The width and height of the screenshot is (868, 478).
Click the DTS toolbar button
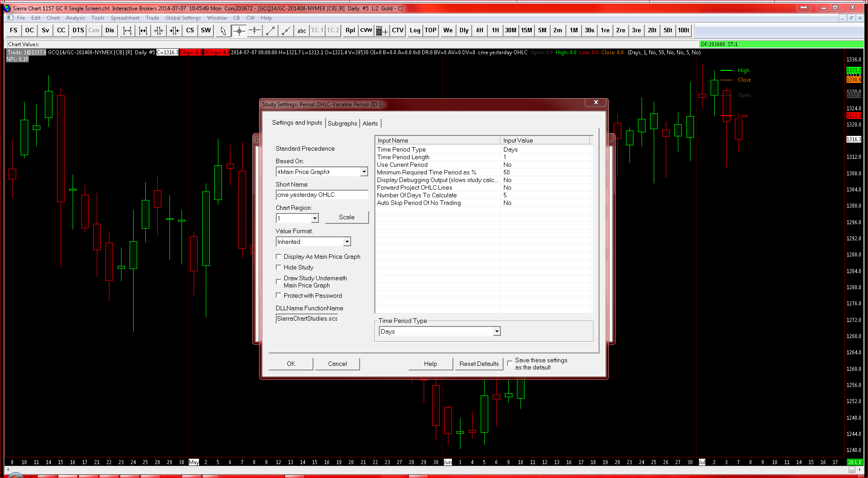[x=78, y=30]
